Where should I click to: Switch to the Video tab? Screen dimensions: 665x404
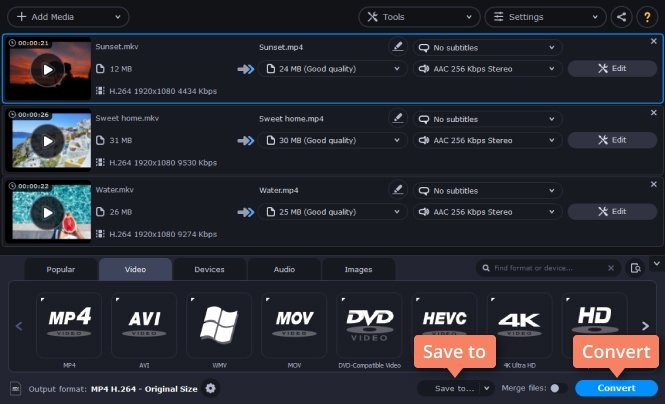tap(135, 269)
